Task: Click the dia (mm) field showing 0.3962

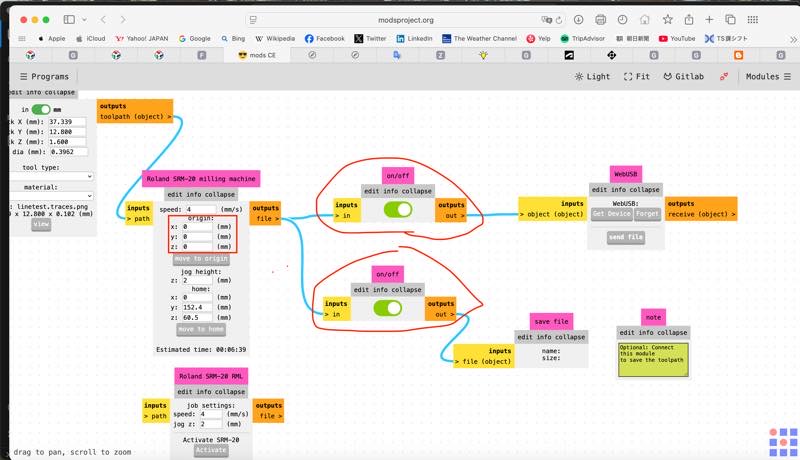Action: click(x=69, y=152)
